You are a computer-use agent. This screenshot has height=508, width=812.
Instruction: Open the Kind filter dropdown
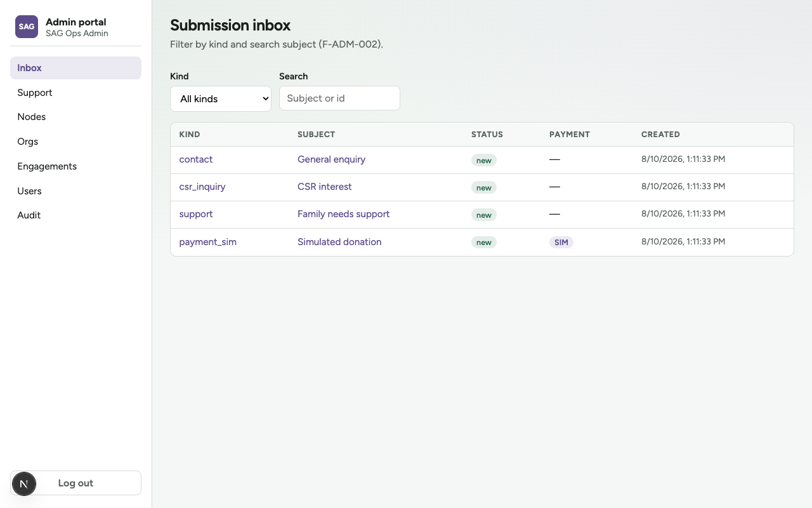[221, 98]
